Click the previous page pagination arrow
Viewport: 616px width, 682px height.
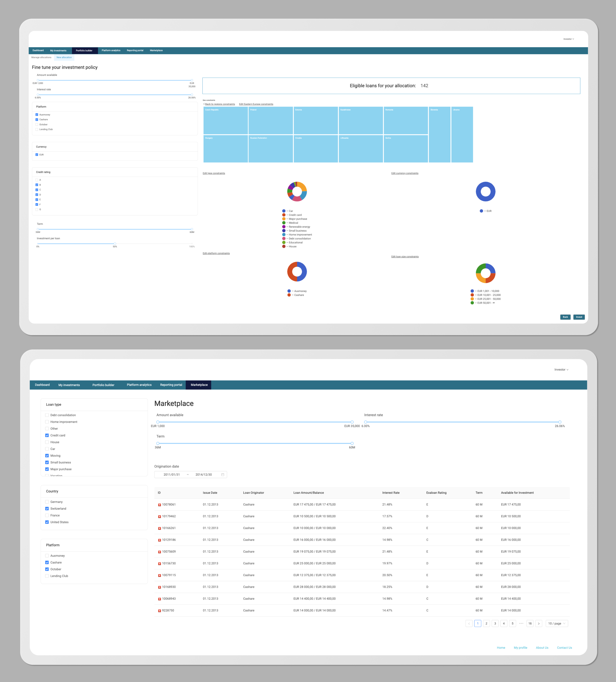click(469, 624)
